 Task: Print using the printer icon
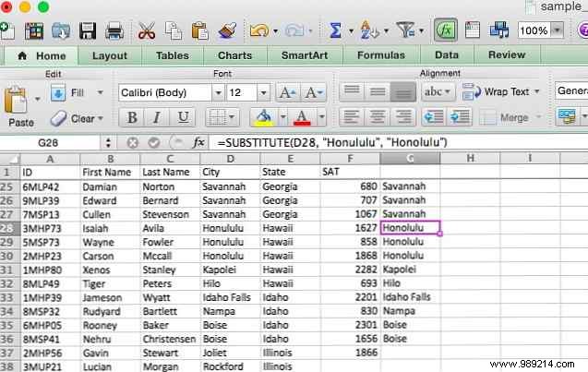tap(114, 30)
